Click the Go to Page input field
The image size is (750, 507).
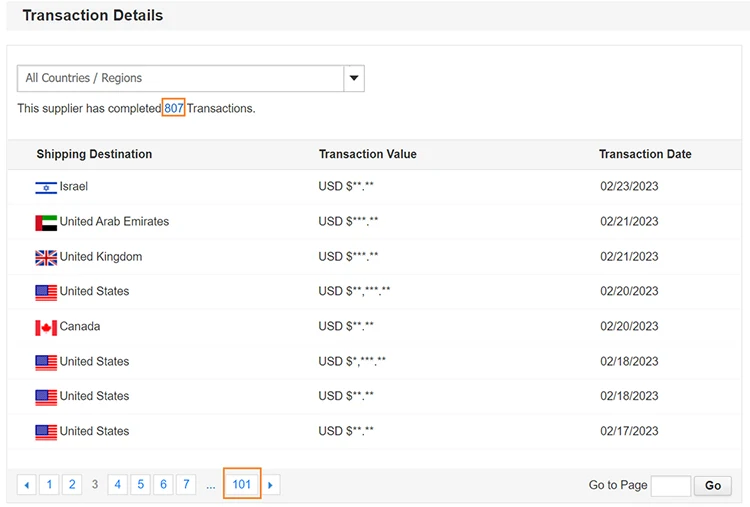pos(671,486)
